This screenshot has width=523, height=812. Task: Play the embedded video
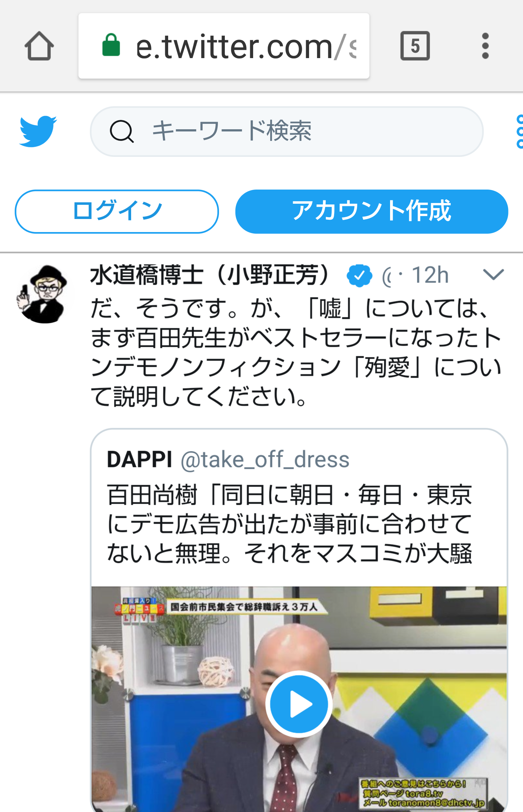[x=299, y=704]
